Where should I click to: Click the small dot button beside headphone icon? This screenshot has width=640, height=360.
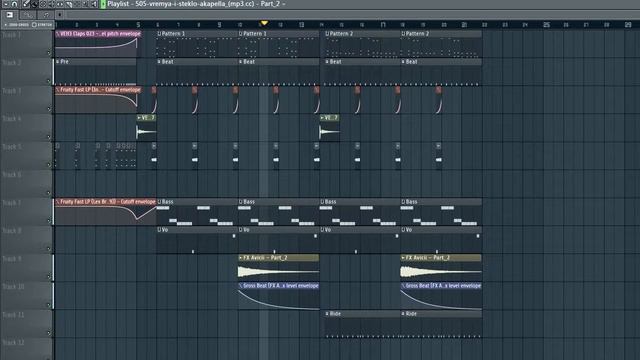[60, 15]
